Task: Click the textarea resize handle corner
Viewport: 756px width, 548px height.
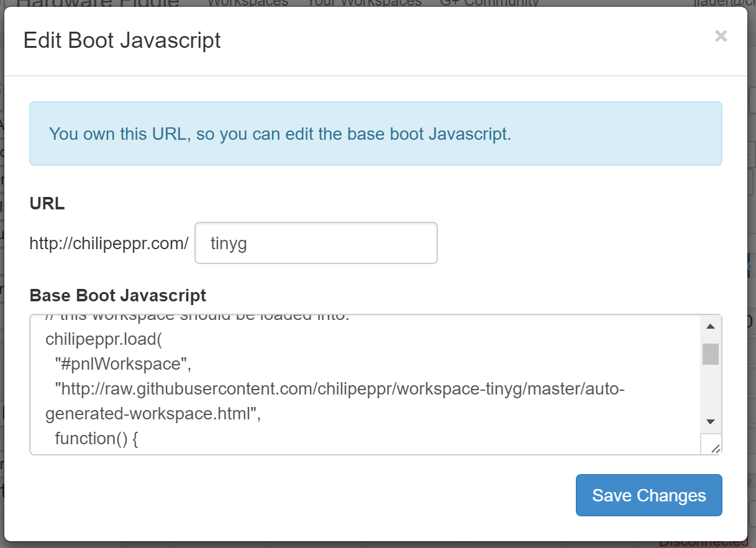Action: (714, 446)
